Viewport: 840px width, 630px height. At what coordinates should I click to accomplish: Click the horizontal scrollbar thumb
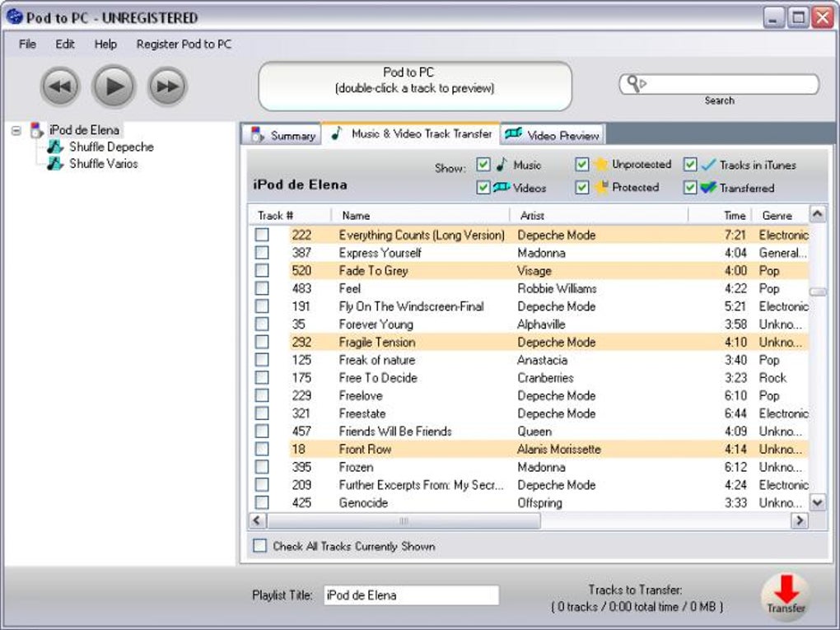(404, 520)
